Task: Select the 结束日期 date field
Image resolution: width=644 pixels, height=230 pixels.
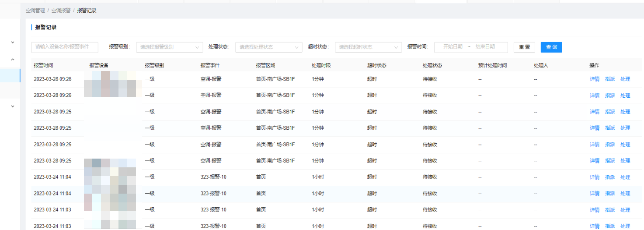Action: click(x=485, y=47)
